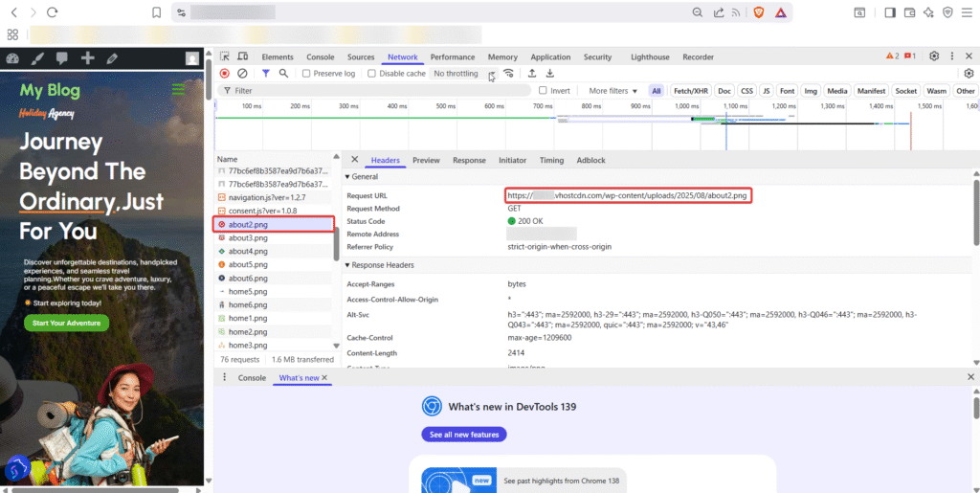Enable the Preserve log checkbox
This screenshot has height=493, width=980.
tap(306, 73)
